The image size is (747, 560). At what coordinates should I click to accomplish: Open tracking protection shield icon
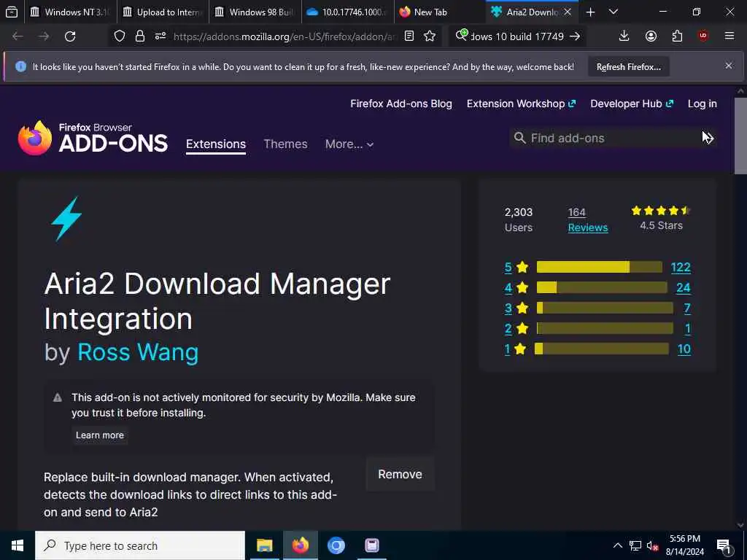120,36
